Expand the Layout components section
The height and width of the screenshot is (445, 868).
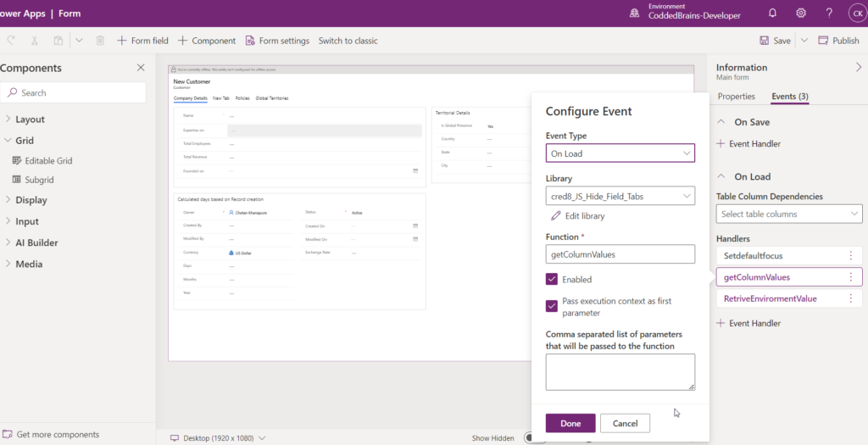[x=30, y=120]
